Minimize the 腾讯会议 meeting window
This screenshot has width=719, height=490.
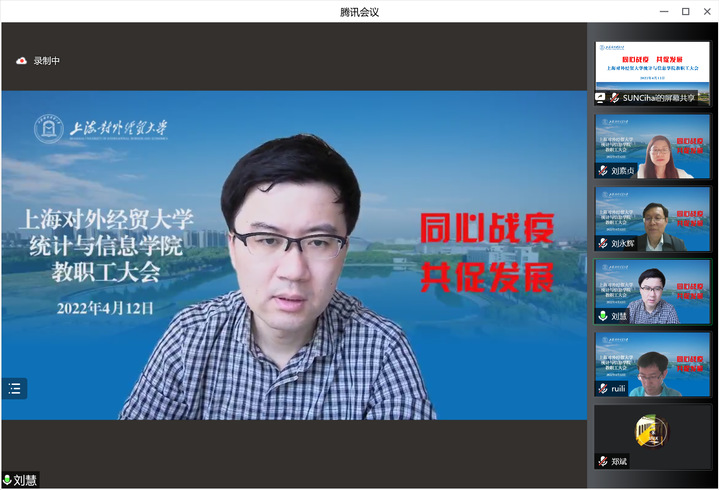(662, 11)
